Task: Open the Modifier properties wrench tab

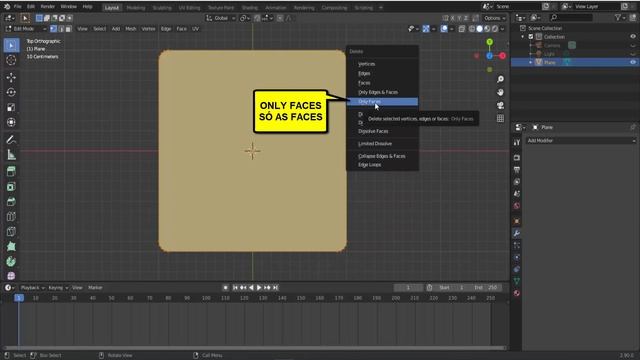Action: [x=517, y=233]
